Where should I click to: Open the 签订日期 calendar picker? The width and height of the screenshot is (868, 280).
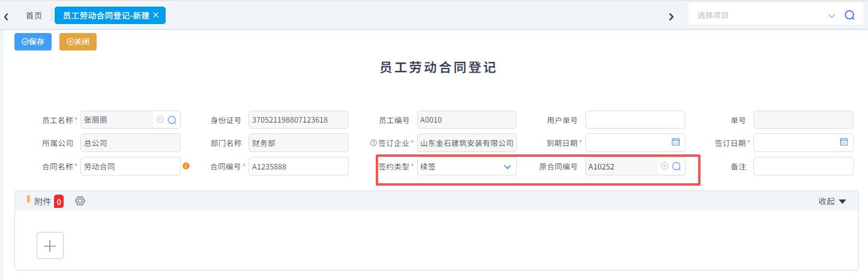tap(843, 142)
